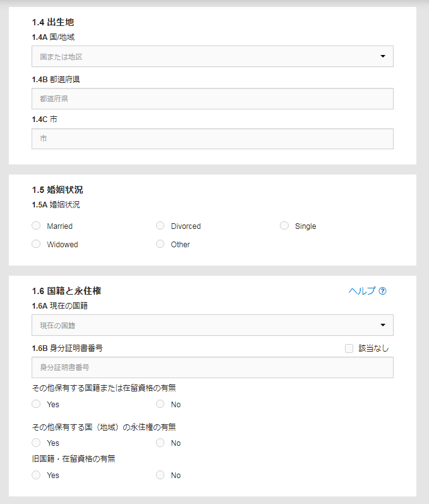Focus the 市 city text field
This screenshot has width=429, height=504.
[x=212, y=138]
